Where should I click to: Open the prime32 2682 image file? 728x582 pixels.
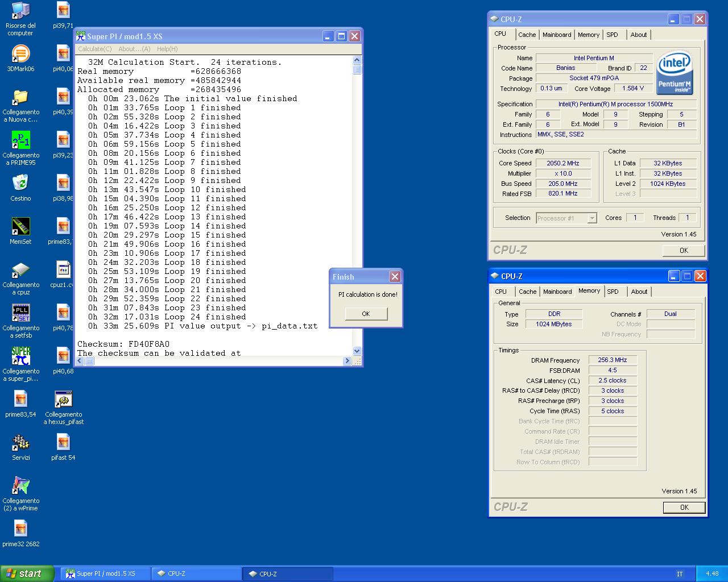point(20,534)
